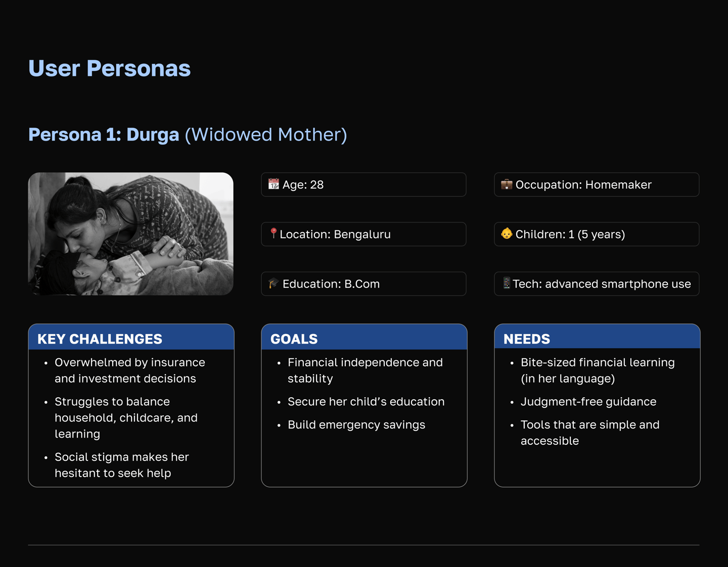This screenshot has width=728, height=567.
Task: Click the "(Widowed Mother)" subtitle text
Action: tap(266, 135)
